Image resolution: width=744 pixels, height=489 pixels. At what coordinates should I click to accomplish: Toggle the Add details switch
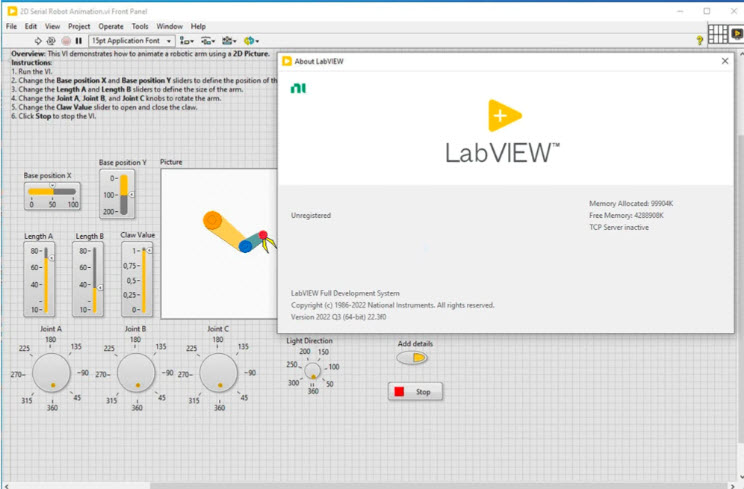coord(411,357)
